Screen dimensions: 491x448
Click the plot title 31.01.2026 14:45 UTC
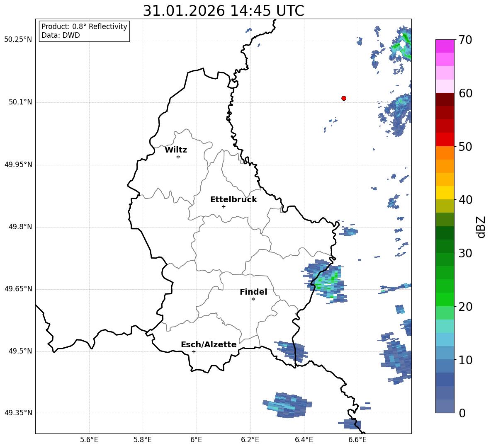pos(224,11)
